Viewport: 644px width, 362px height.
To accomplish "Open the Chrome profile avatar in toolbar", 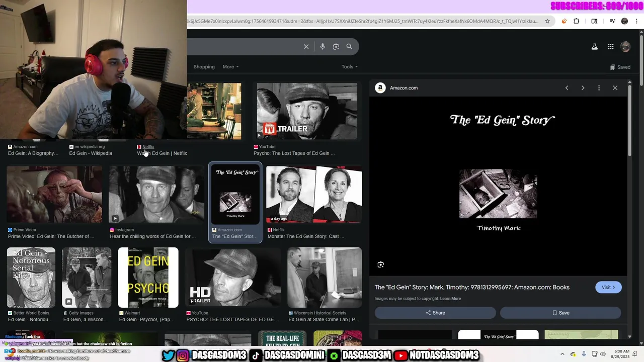I will pos(624,21).
